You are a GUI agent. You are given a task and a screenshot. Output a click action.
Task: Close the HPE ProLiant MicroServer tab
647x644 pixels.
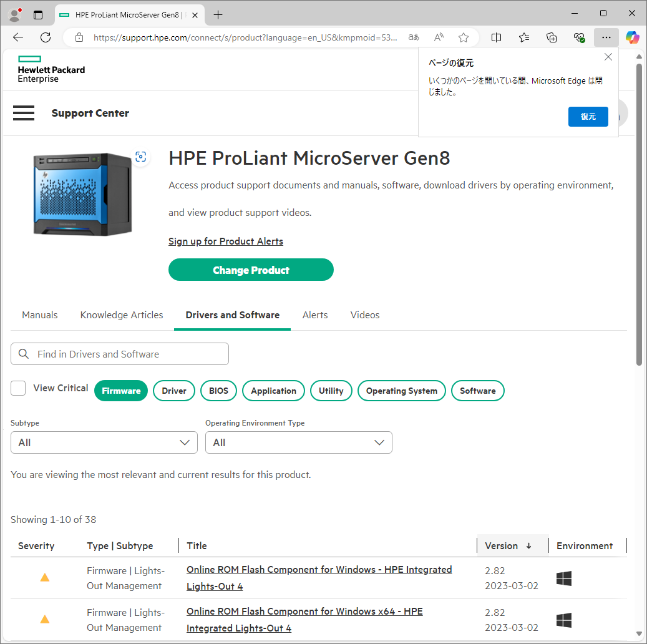195,15
